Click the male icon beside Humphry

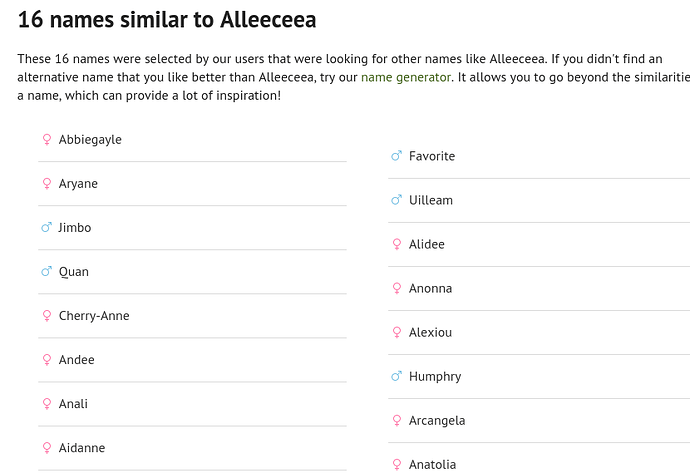point(396,376)
